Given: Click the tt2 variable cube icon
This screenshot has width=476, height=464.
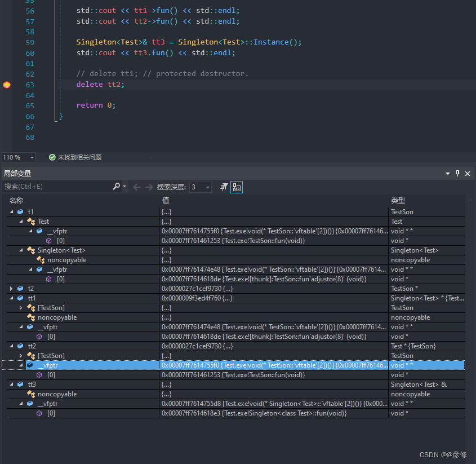Looking at the screenshot, I should coord(20,346).
